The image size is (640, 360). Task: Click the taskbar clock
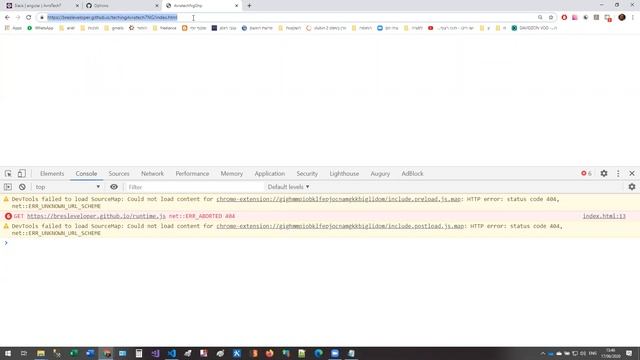coord(611,353)
